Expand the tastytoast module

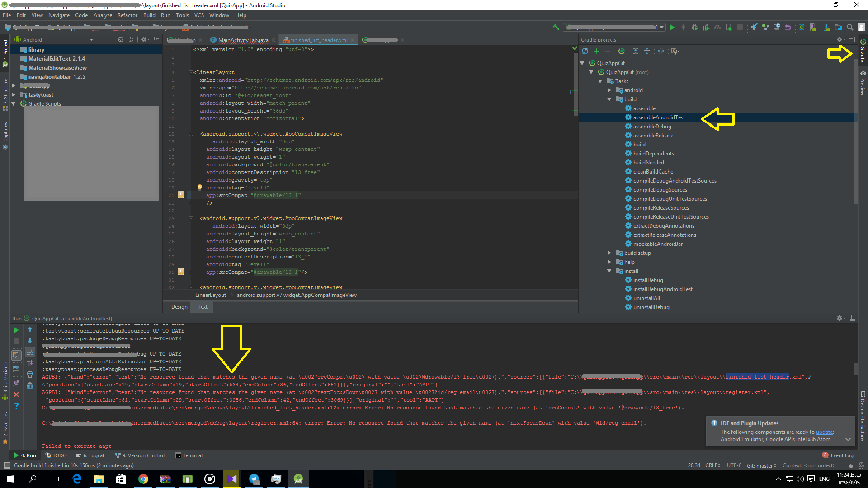tap(14, 95)
